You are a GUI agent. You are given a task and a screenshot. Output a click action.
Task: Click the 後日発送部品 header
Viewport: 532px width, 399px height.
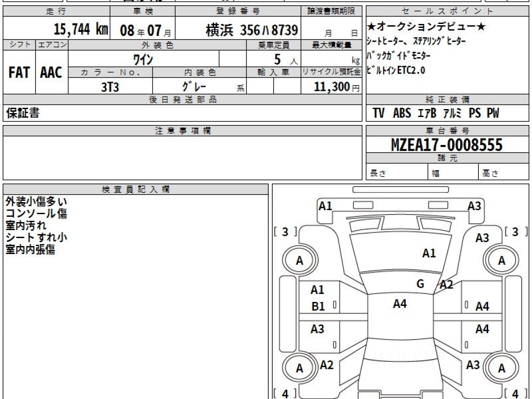point(182,100)
